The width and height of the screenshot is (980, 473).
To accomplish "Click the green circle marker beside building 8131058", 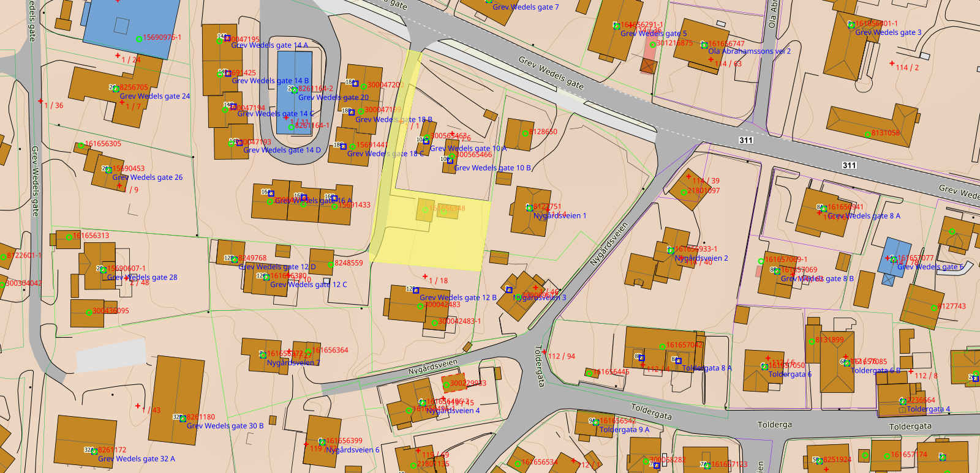I will click(867, 135).
